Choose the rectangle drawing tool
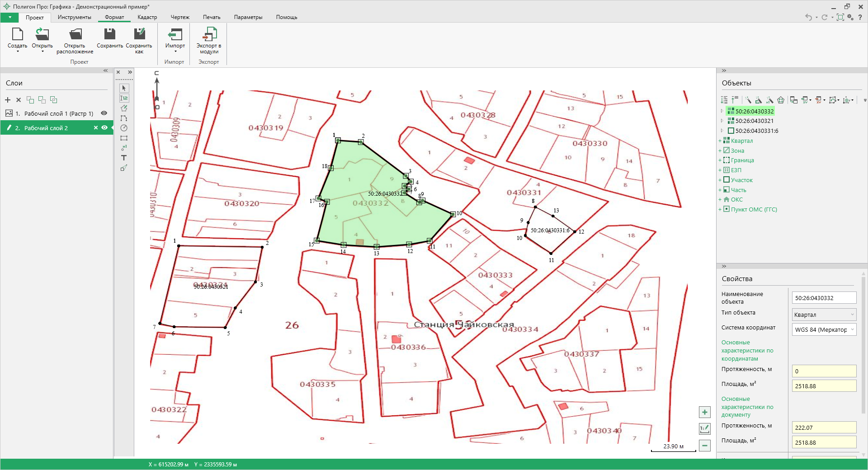The height and width of the screenshot is (470, 868). [124, 138]
